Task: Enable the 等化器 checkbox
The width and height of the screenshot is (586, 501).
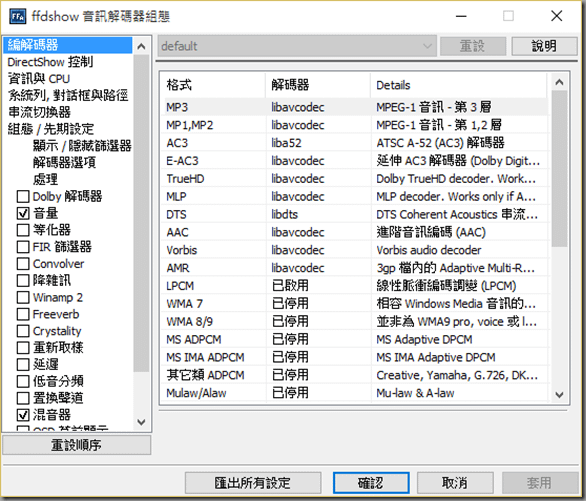Action: (23, 230)
